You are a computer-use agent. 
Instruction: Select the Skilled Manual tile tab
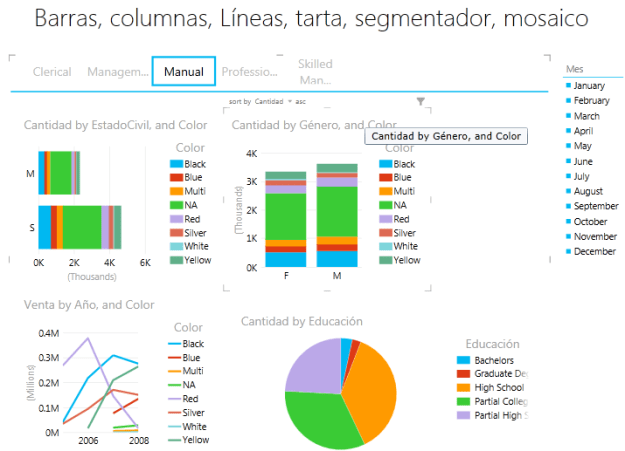point(315,72)
